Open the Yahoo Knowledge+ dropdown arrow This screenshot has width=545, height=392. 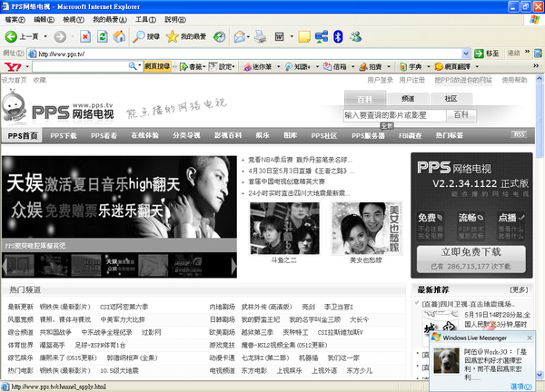pyautogui.click(x=317, y=66)
